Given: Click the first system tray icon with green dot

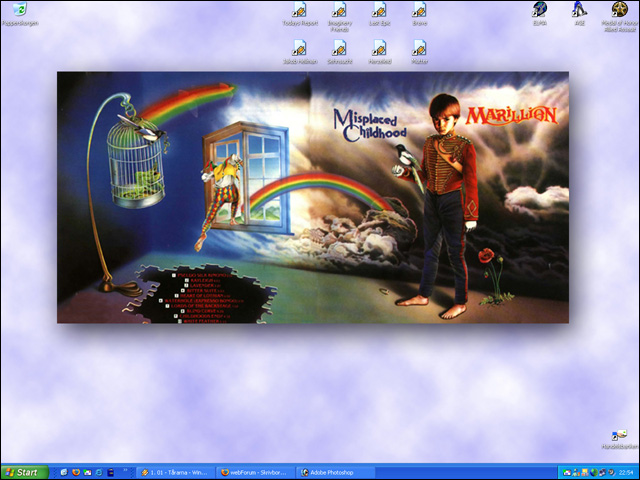Looking at the screenshot, I should click(x=567, y=473).
